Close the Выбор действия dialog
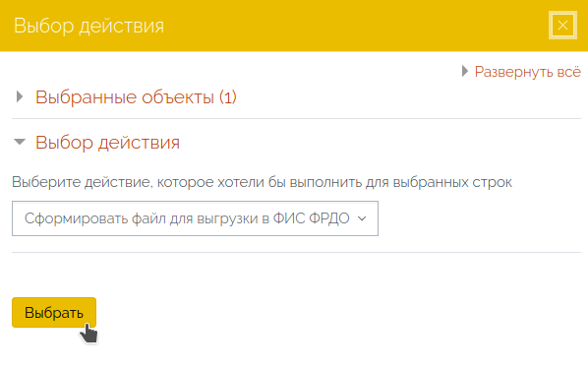The image size is (588, 370). coord(562,26)
